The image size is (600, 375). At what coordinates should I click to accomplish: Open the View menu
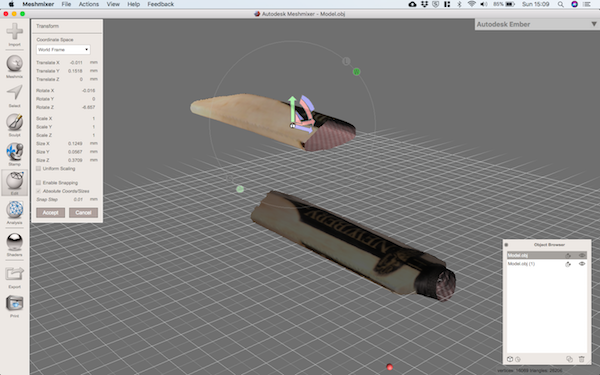[113, 4]
